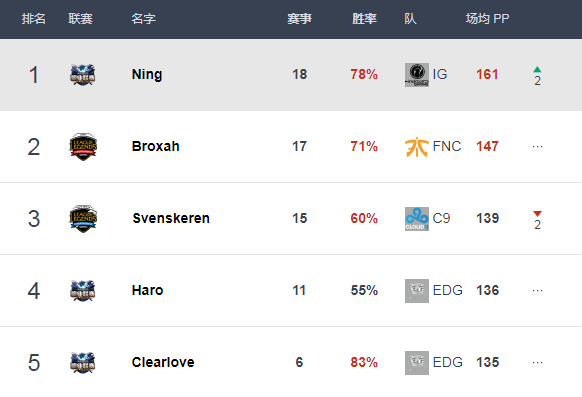Click the green rank-up arrow for Ning
Image resolution: width=582 pixels, height=397 pixels.
537,69
